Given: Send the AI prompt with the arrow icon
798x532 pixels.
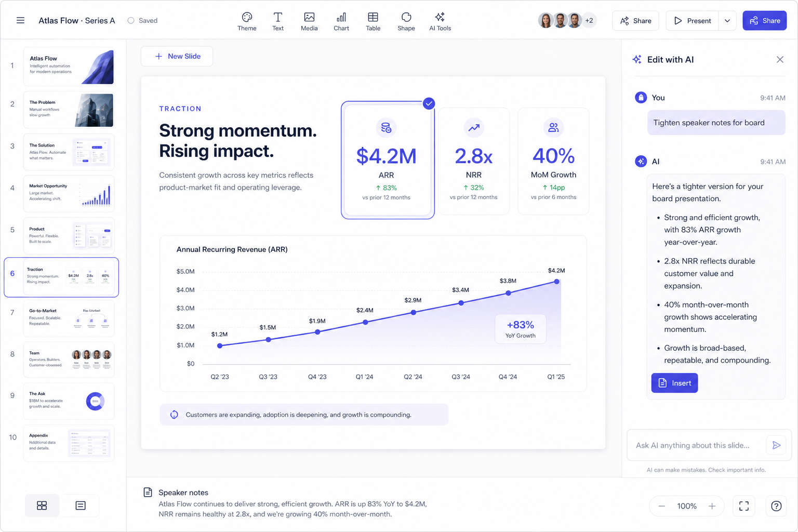Looking at the screenshot, I should pos(776,445).
